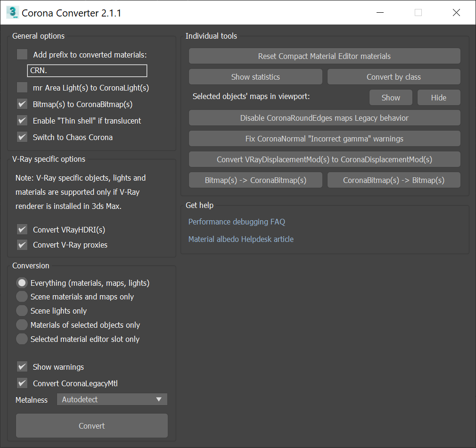Open Material albedo Helpdesk article link
Image resolution: width=476 pixels, height=448 pixels.
(x=241, y=240)
